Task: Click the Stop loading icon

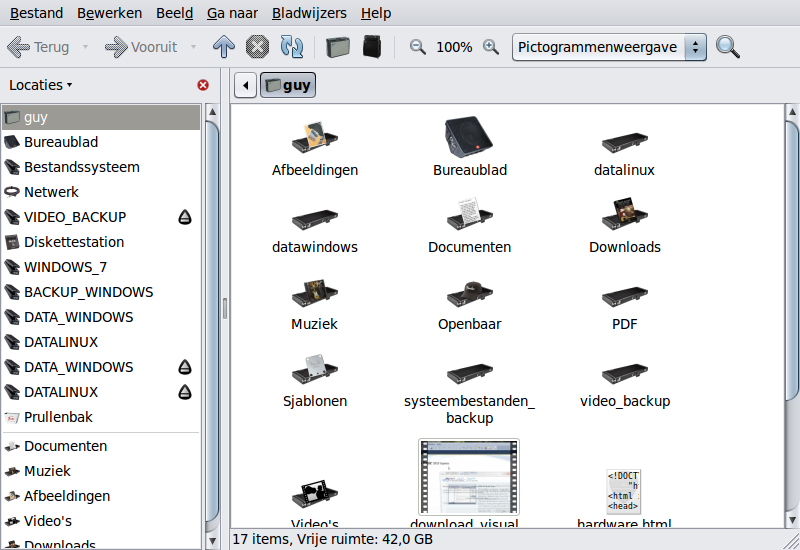Action: coord(257,47)
